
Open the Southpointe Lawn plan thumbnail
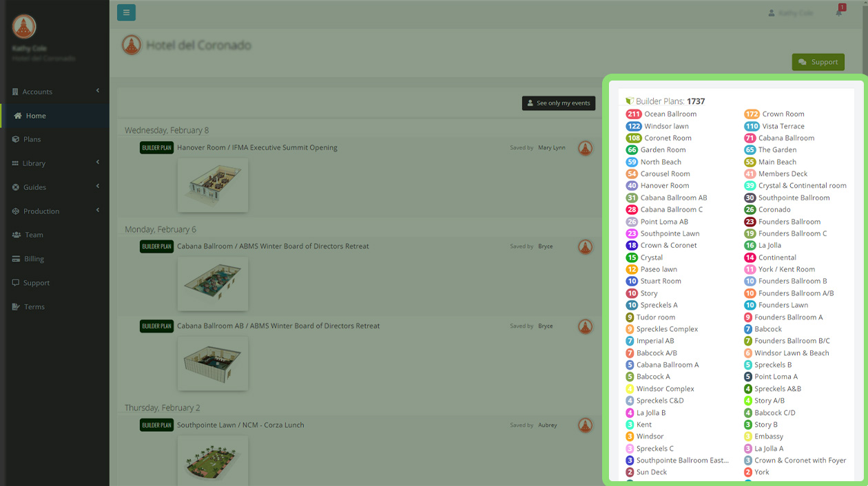click(x=213, y=460)
